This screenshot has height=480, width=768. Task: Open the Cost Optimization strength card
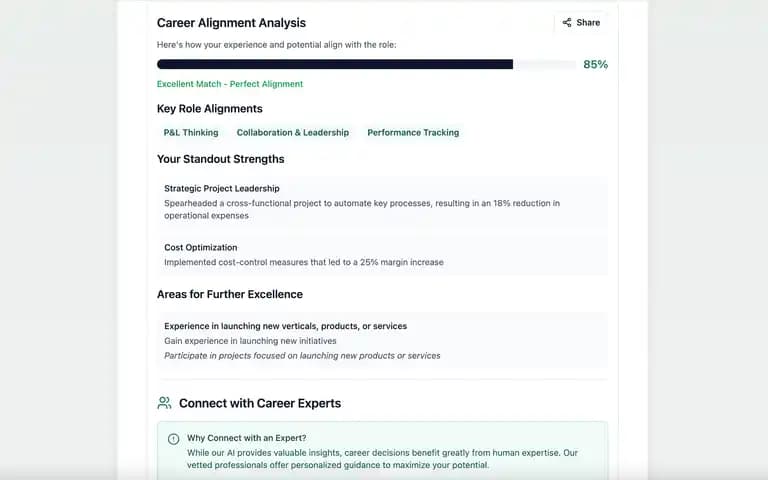click(383, 255)
